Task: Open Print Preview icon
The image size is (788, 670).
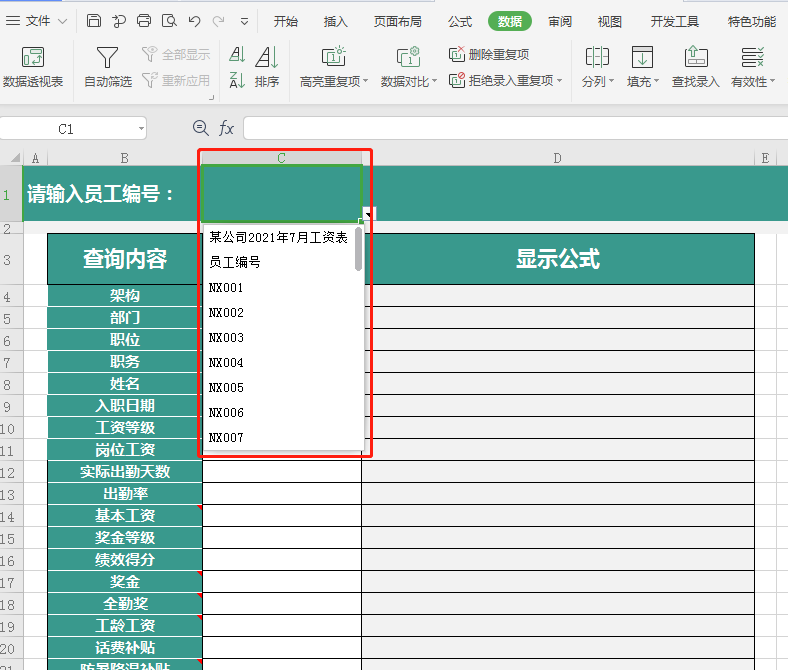Action: [169, 21]
